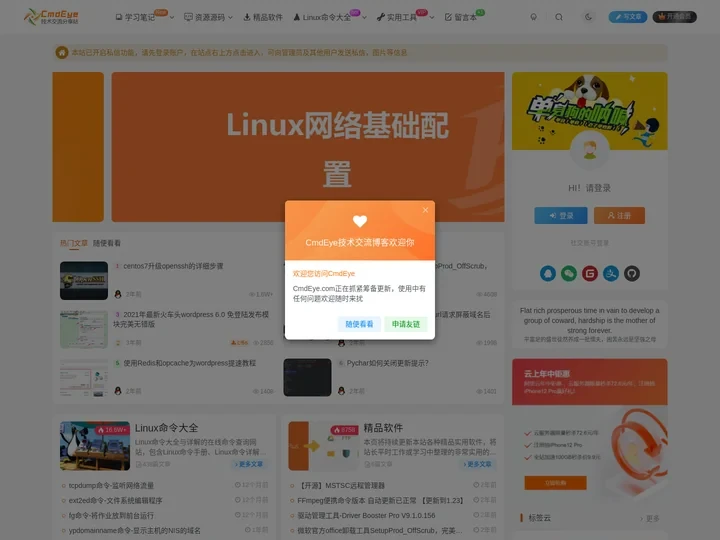Screen dimensions: 720x540
Task: Open the 留言本 nav item
Action: coord(461,17)
